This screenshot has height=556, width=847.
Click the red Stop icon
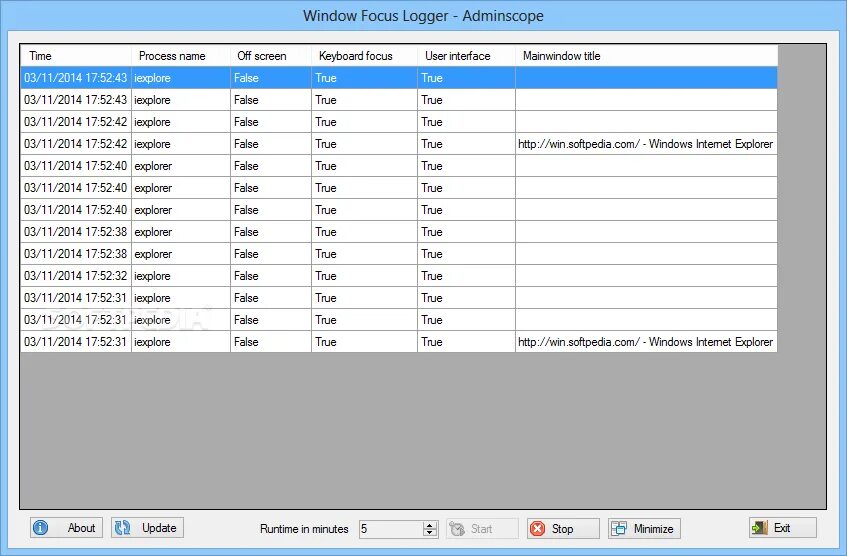537,528
